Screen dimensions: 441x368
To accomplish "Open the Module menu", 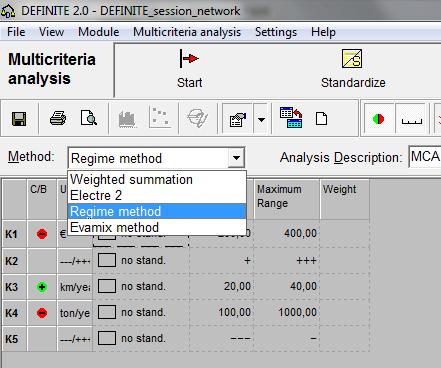I will tap(99, 32).
